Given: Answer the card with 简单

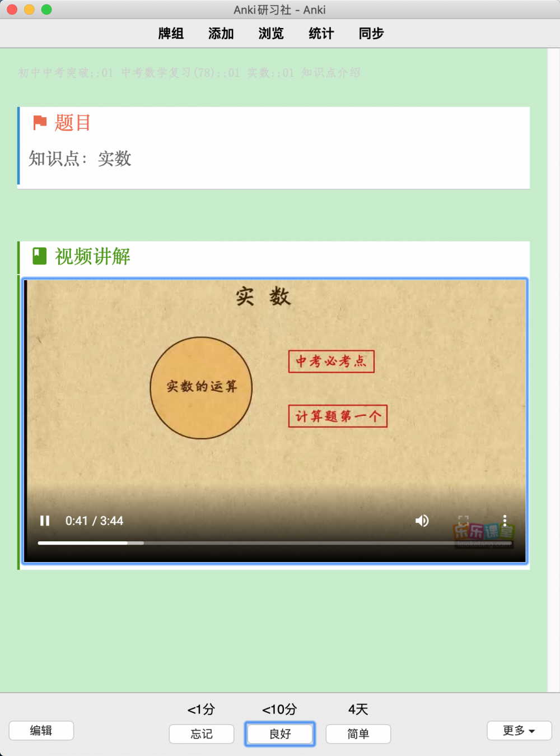Looking at the screenshot, I should click(358, 734).
